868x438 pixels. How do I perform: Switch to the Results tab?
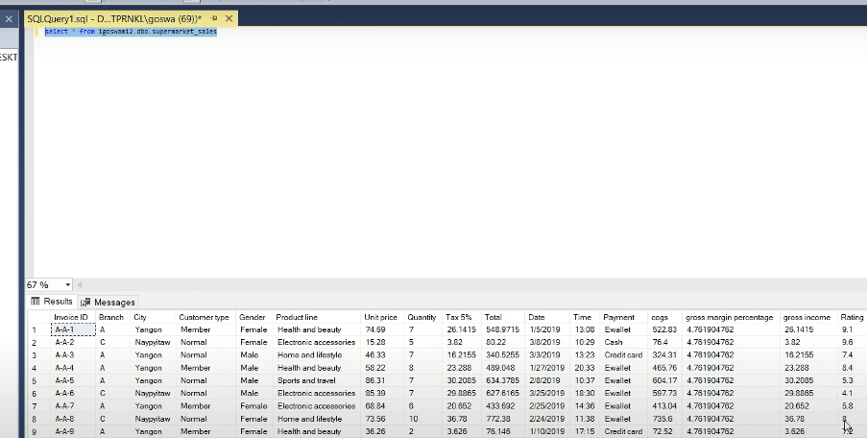pos(52,302)
